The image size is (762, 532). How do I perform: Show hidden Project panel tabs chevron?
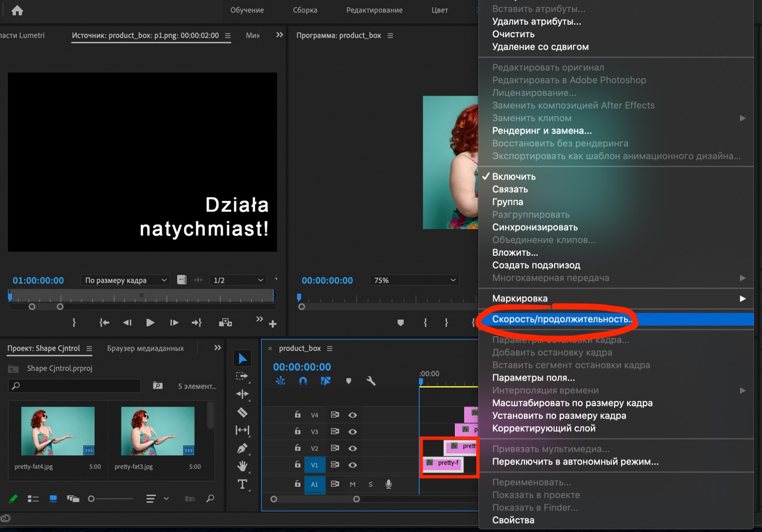coord(217,348)
